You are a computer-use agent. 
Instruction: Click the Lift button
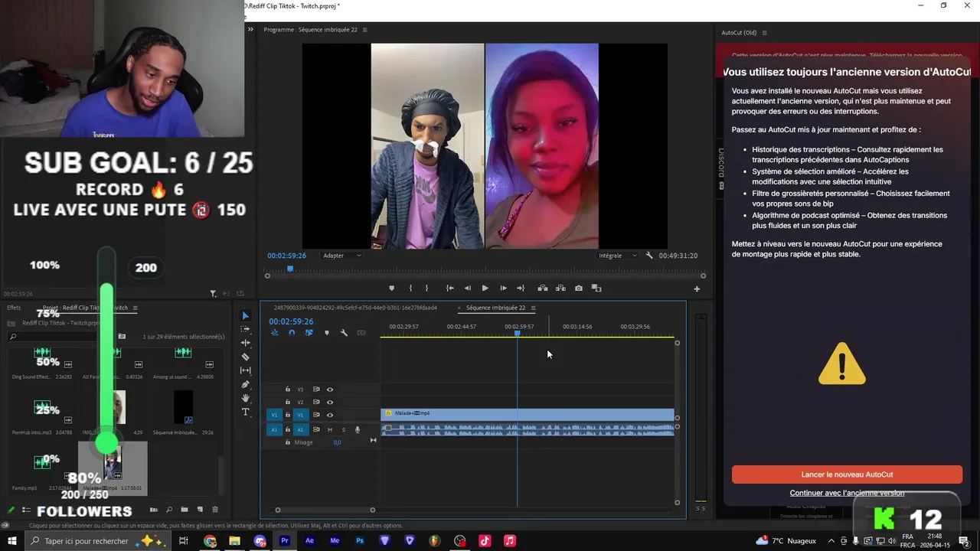[x=542, y=289]
